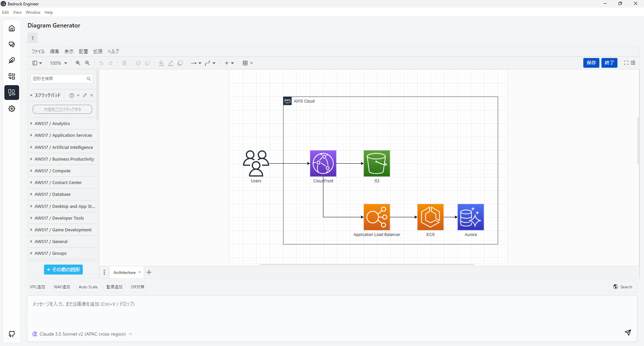Zoom out of the diagram canvas
Screen dimensions: 644x346
click(x=88, y=63)
